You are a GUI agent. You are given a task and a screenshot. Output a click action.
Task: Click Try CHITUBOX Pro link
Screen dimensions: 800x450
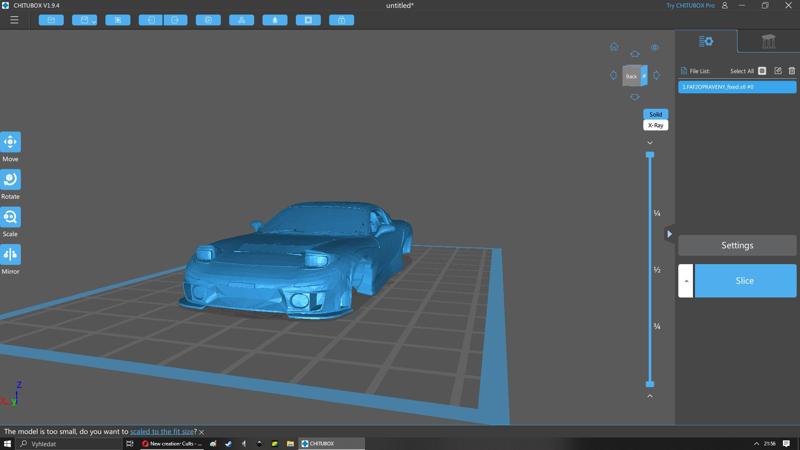691,6
